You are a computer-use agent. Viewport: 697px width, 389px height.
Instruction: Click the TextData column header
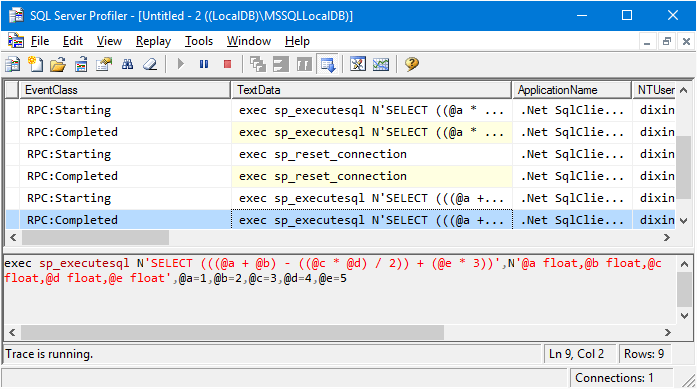pos(372,90)
